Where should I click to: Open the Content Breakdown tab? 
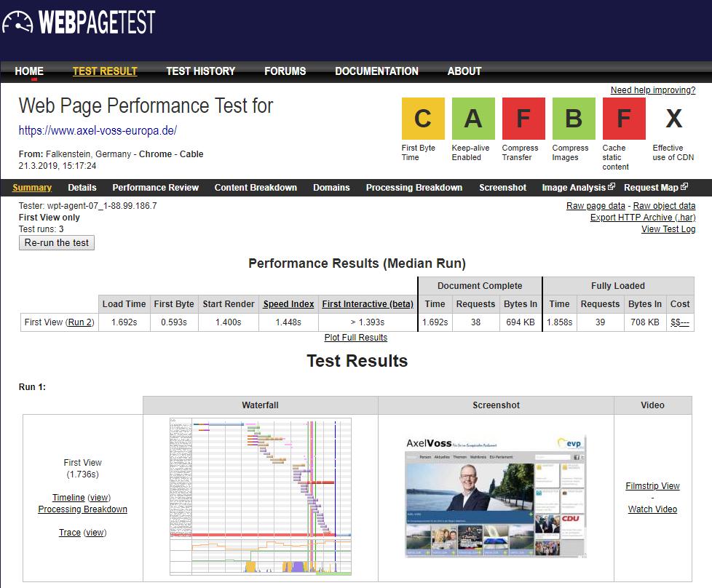pyautogui.click(x=256, y=188)
